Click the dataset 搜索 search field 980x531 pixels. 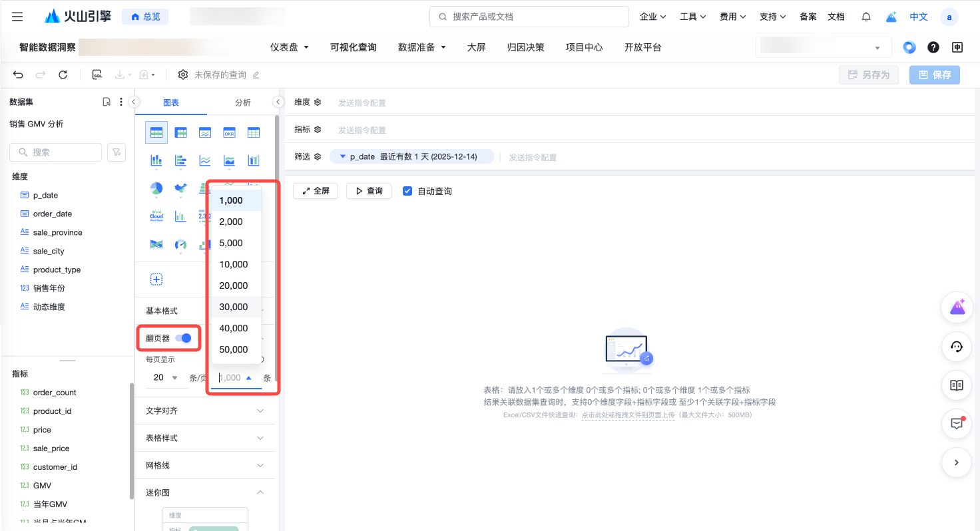(56, 152)
